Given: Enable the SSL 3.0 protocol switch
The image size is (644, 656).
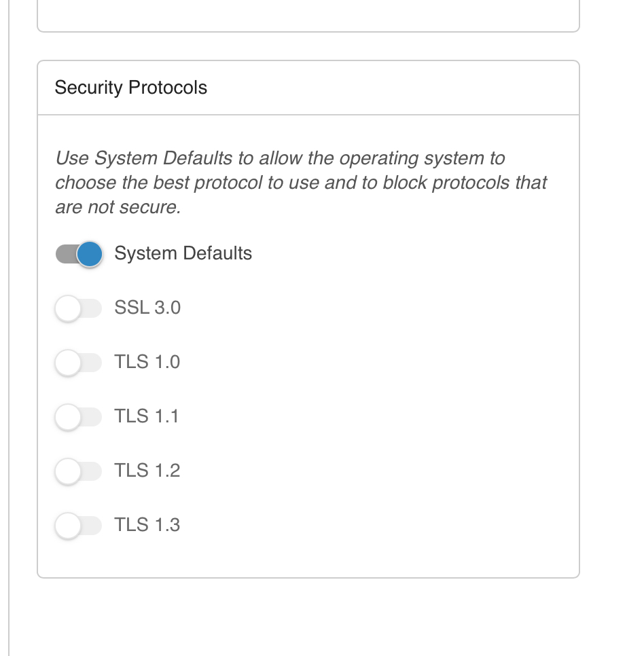Looking at the screenshot, I should tap(78, 308).
